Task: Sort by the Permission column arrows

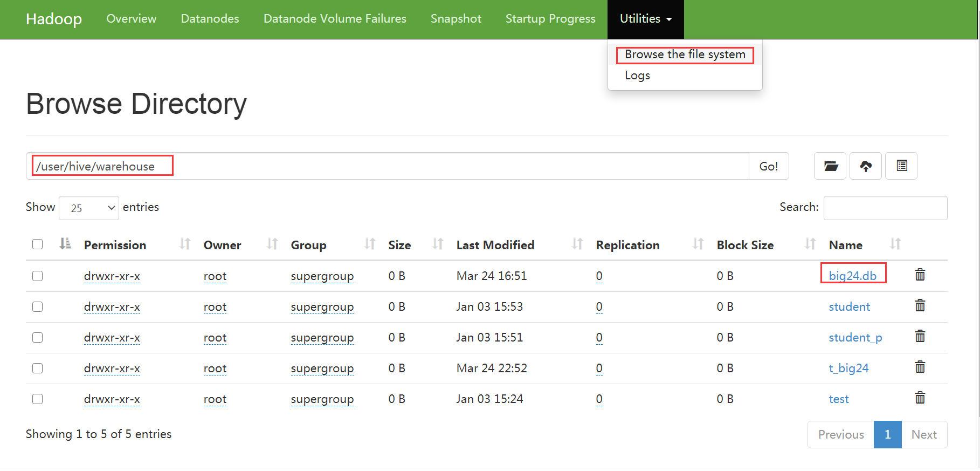Action: [x=185, y=244]
